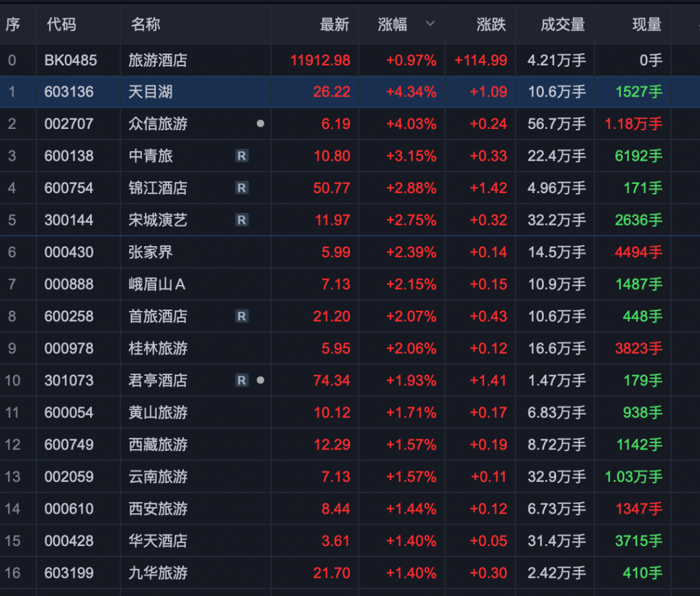The width and height of the screenshot is (700, 596).
Task: Click the 名称 column header
Action: tap(146, 25)
